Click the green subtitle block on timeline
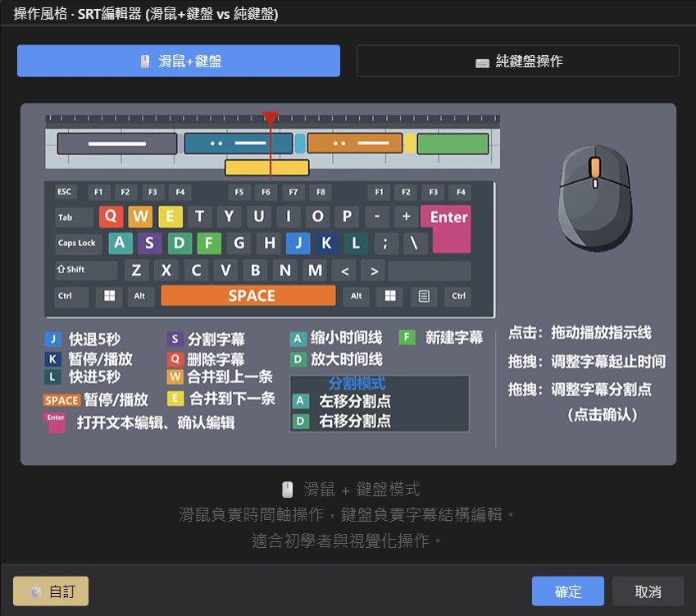 tap(453, 144)
